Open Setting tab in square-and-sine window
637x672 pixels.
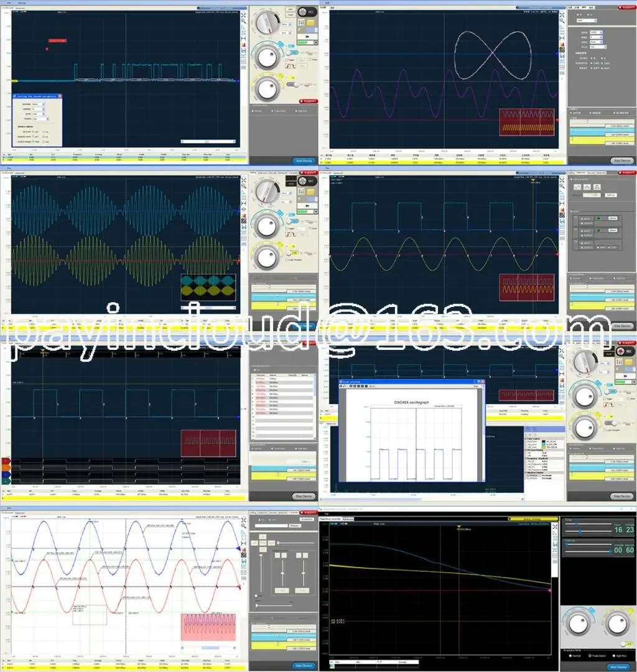click(x=571, y=173)
